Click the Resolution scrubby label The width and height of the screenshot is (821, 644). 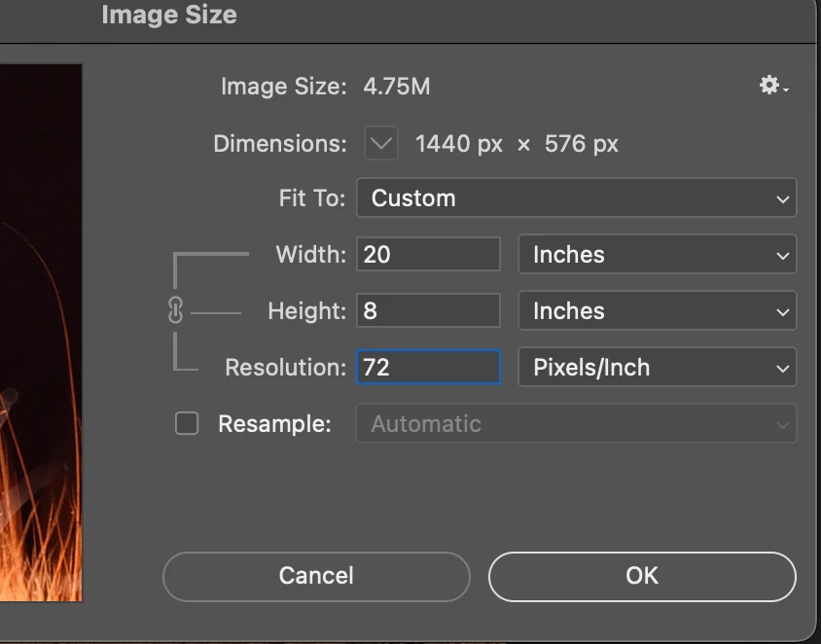tap(285, 368)
